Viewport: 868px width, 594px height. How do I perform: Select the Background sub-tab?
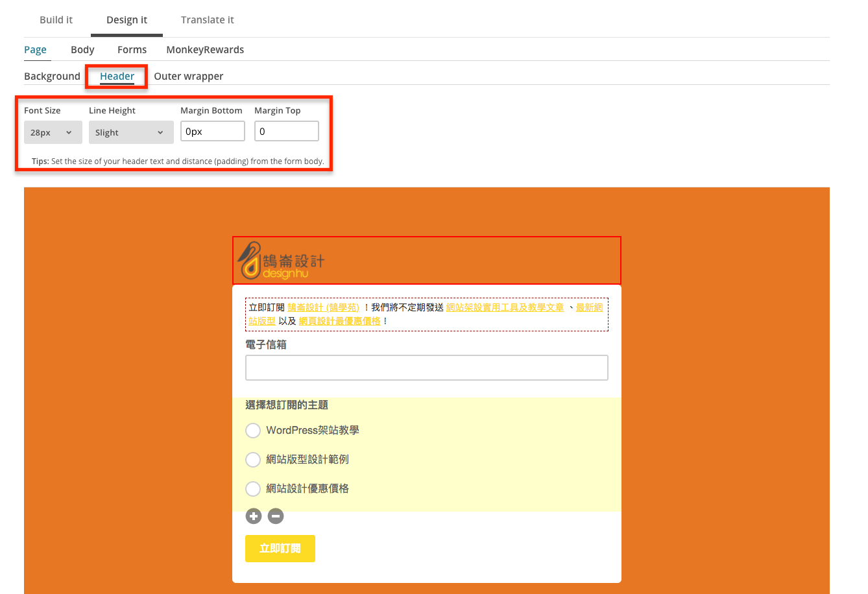click(x=52, y=77)
